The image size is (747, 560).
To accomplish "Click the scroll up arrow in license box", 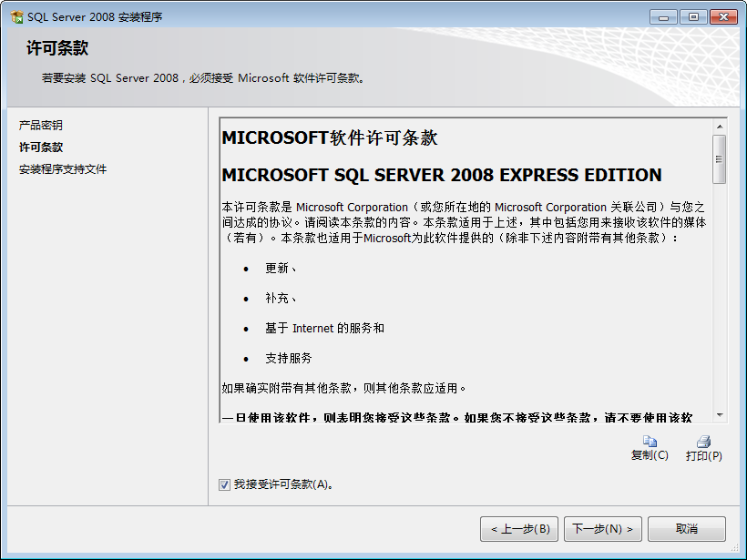I will (720, 127).
